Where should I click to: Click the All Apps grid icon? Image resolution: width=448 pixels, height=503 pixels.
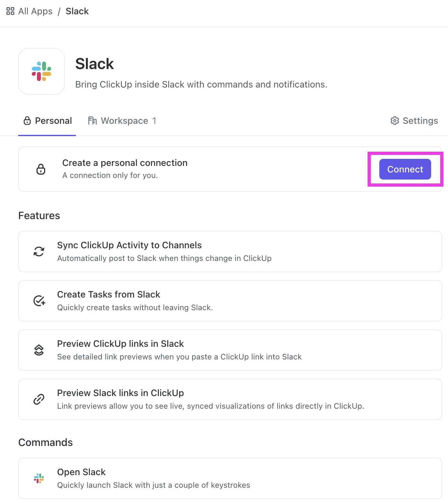tap(10, 11)
